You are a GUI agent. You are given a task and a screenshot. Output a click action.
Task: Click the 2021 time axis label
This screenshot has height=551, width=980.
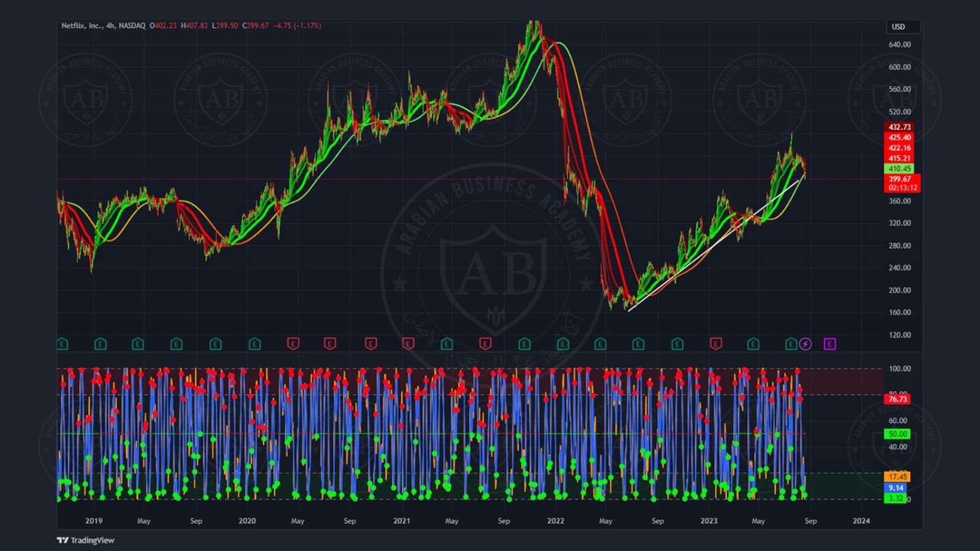click(x=402, y=521)
